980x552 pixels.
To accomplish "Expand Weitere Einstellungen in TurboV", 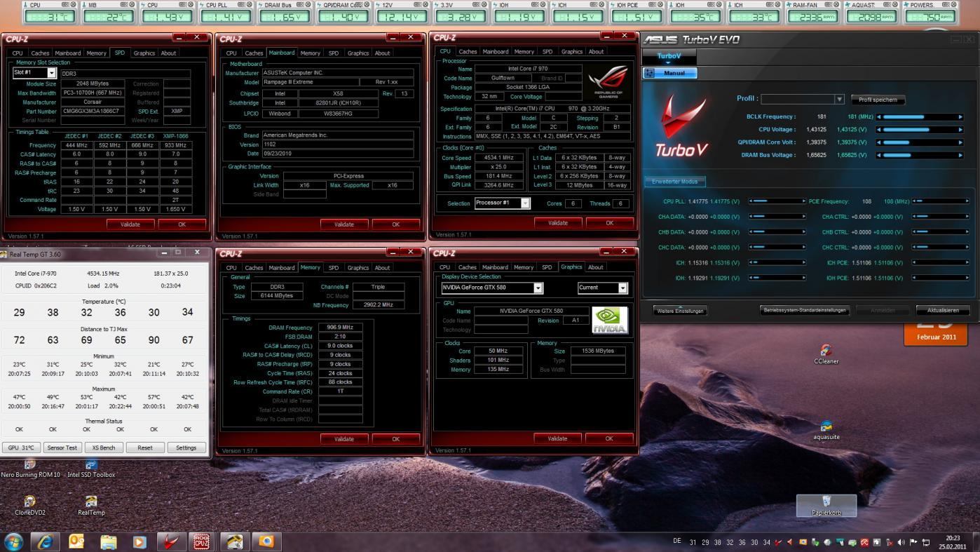I will [x=680, y=311].
